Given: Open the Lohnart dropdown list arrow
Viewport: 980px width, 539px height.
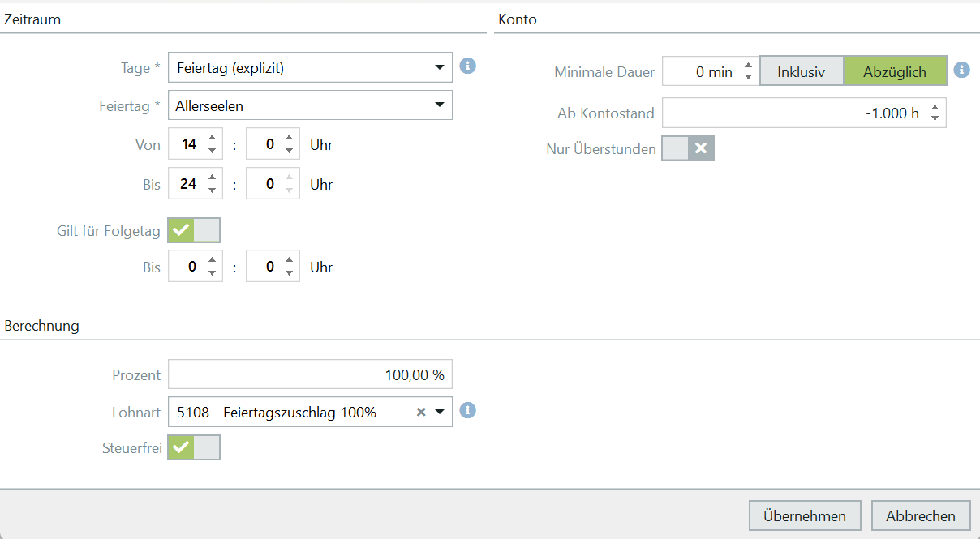Looking at the screenshot, I should tap(440, 412).
